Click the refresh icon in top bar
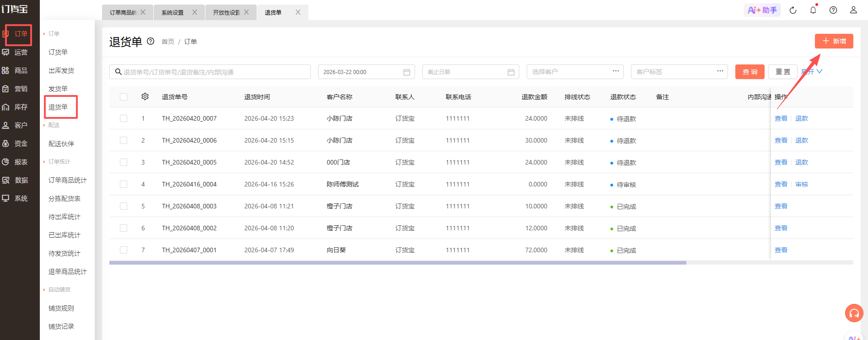Viewport: 868px width, 340px height. [x=793, y=10]
